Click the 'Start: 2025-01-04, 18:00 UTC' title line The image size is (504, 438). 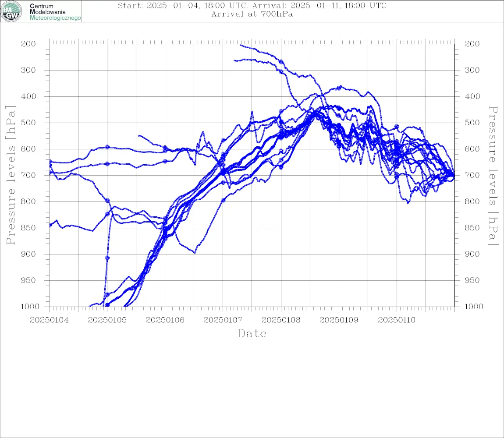coord(252,5)
